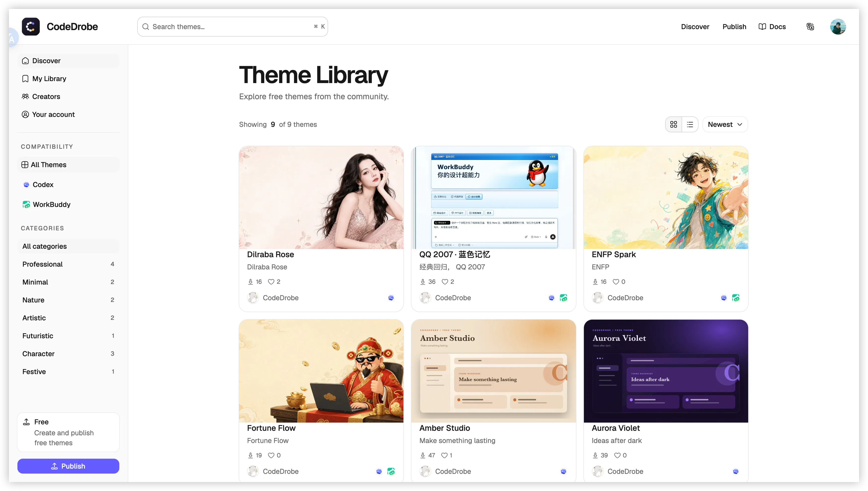Open My Library in the sidebar
868x491 pixels.
68,79
